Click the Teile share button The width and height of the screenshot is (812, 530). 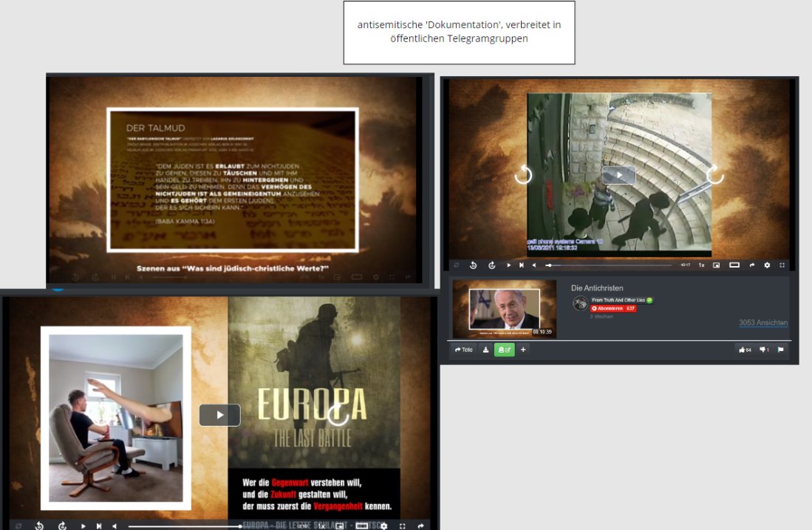464,350
